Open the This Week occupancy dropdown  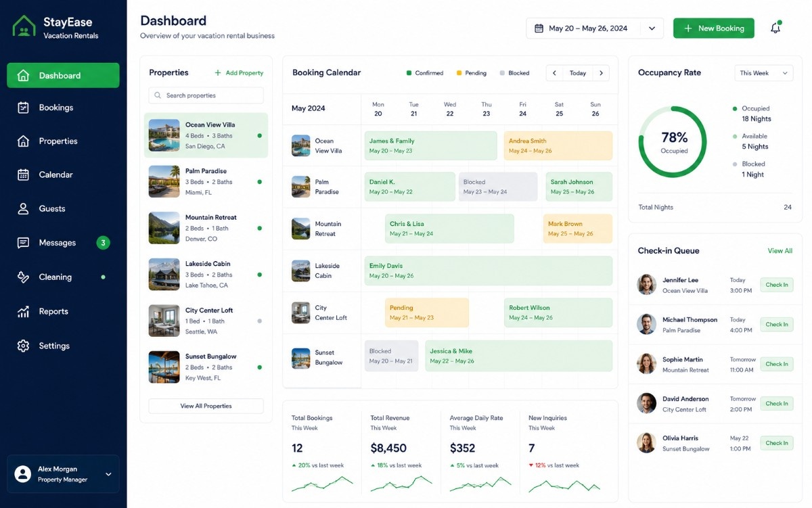763,73
